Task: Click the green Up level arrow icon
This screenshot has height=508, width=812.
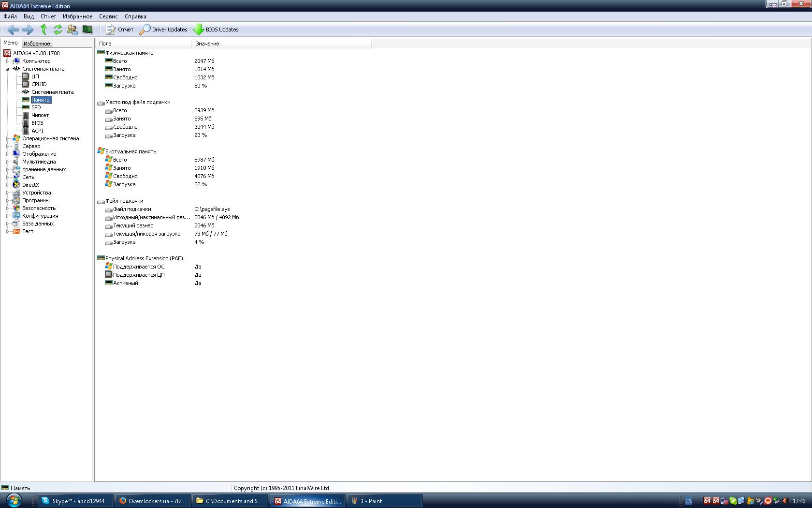Action: tap(43, 30)
